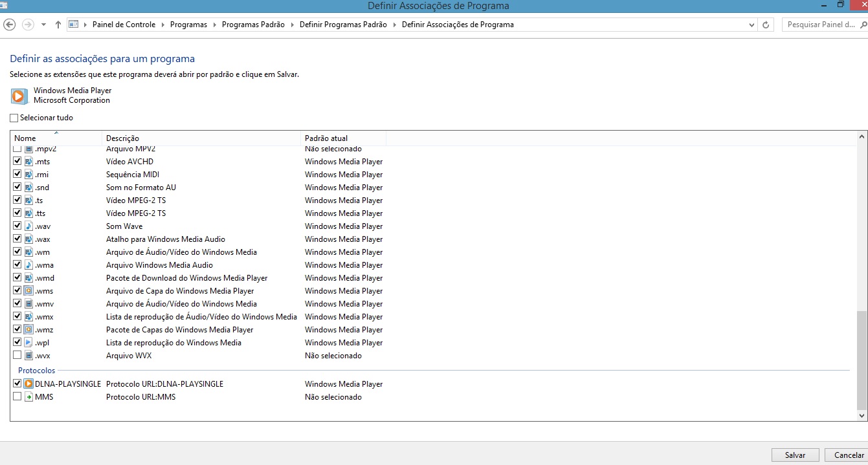Image resolution: width=868 pixels, height=465 pixels.
Task: Select 'Protocolo URL:MMS' description text
Action: click(x=140, y=397)
